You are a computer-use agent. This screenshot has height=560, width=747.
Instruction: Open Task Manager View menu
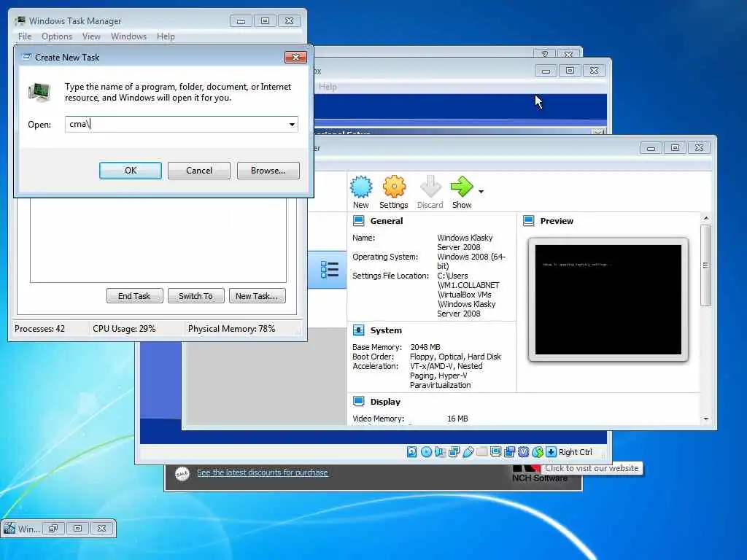tap(91, 36)
